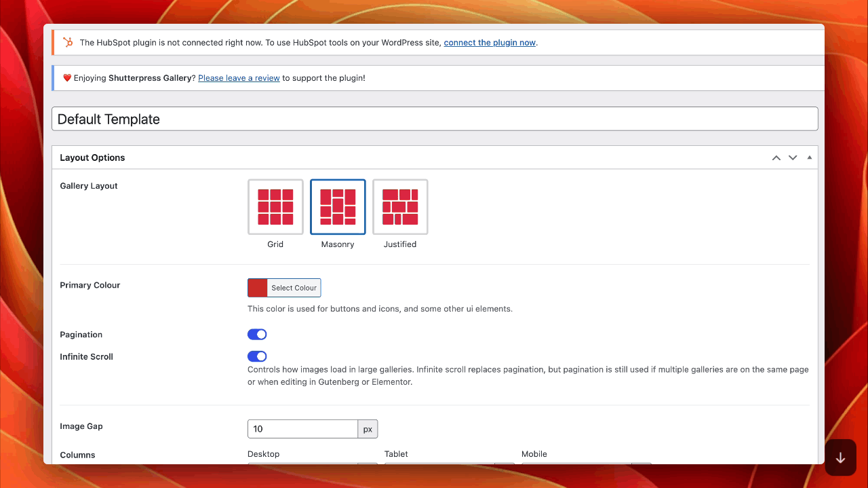Viewport: 868px width, 488px height.
Task: Click the px unit next to Image Gap
Action: pyautogui.click(x=368, y=429)
